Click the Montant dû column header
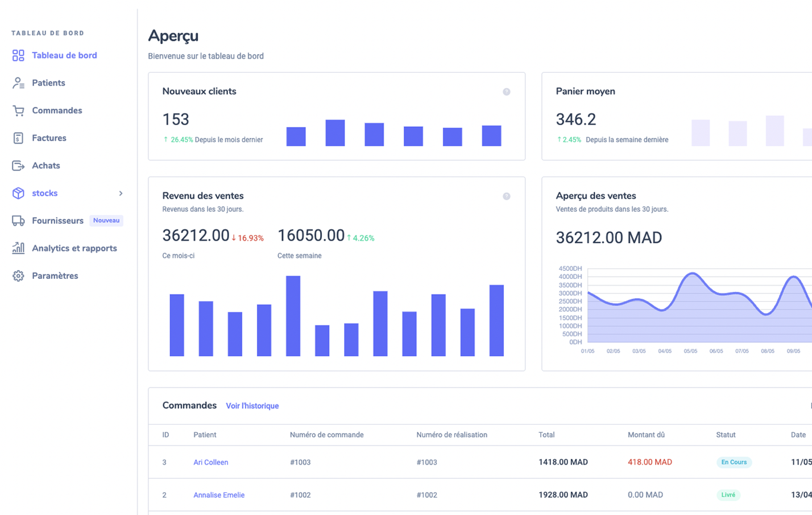The width and height of the screenshot is (812, 515). [x=646, y=435]
